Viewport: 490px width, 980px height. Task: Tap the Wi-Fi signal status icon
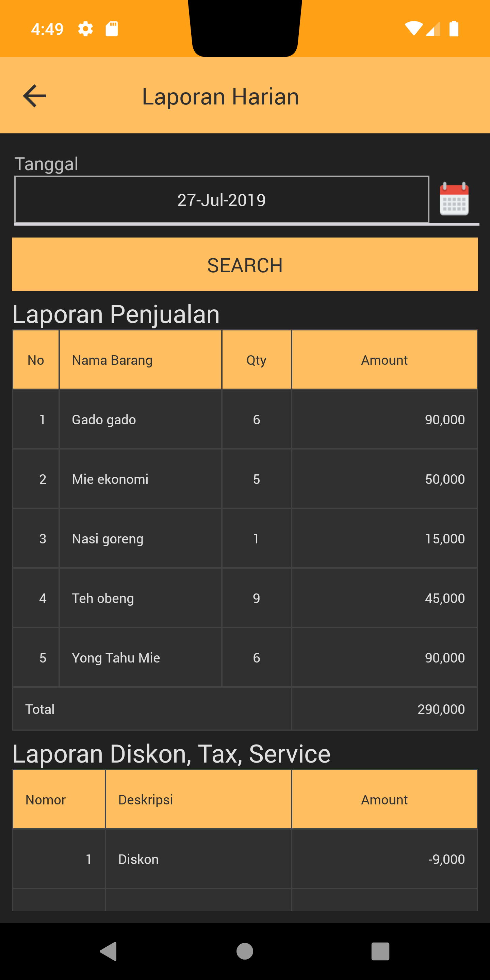click(x=413, y=29)
